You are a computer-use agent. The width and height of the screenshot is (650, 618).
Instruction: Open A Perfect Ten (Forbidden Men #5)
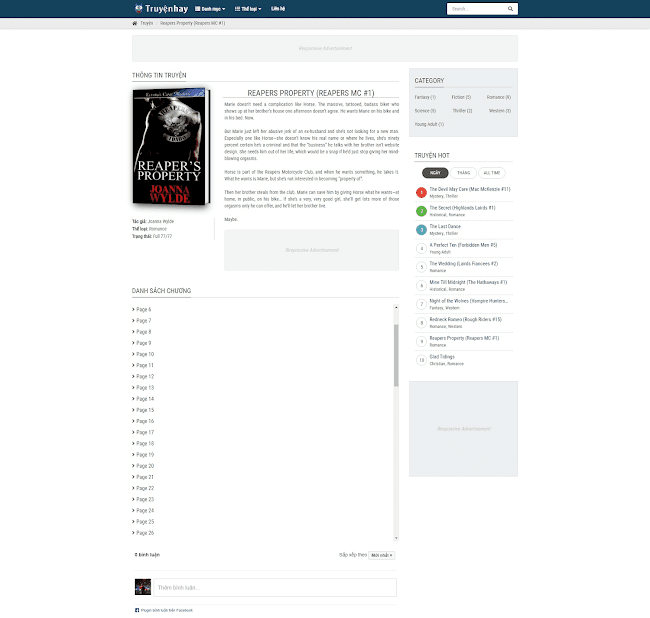[x=463, y=245]
